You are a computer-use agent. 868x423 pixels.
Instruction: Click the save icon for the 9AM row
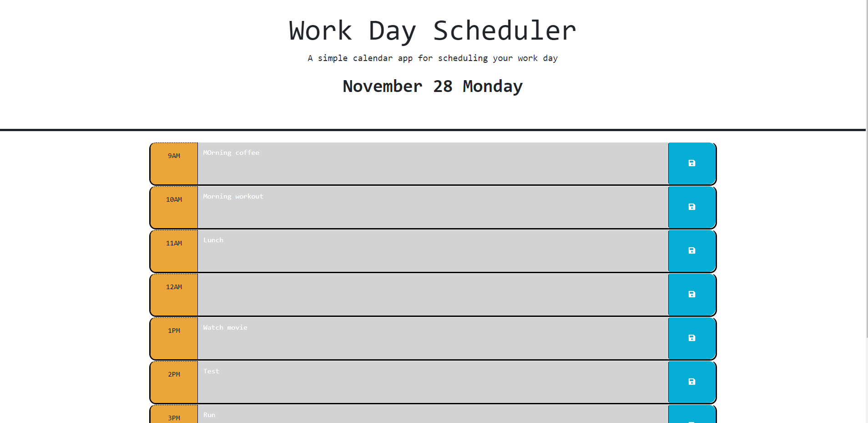[x=691, y=163]
